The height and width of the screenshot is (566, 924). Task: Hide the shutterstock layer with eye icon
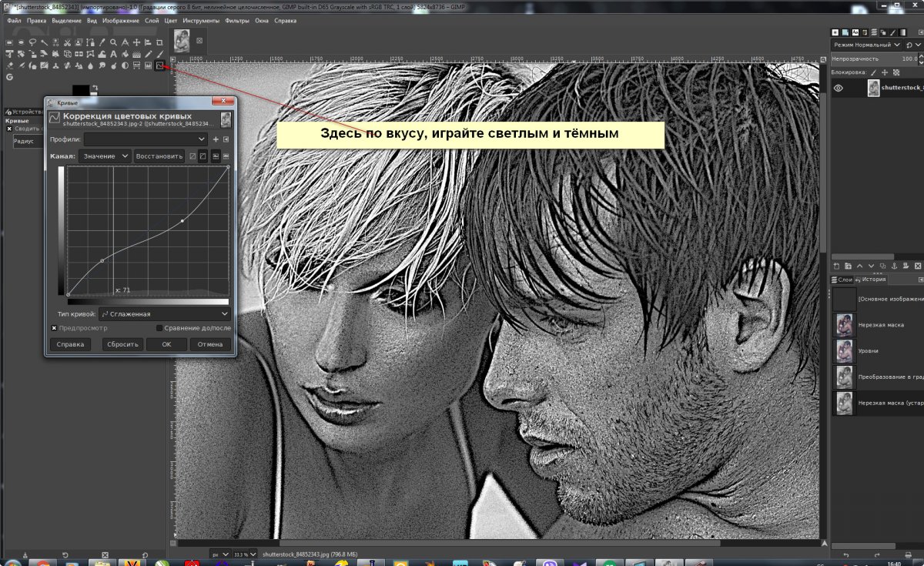[x=839, y=89]
